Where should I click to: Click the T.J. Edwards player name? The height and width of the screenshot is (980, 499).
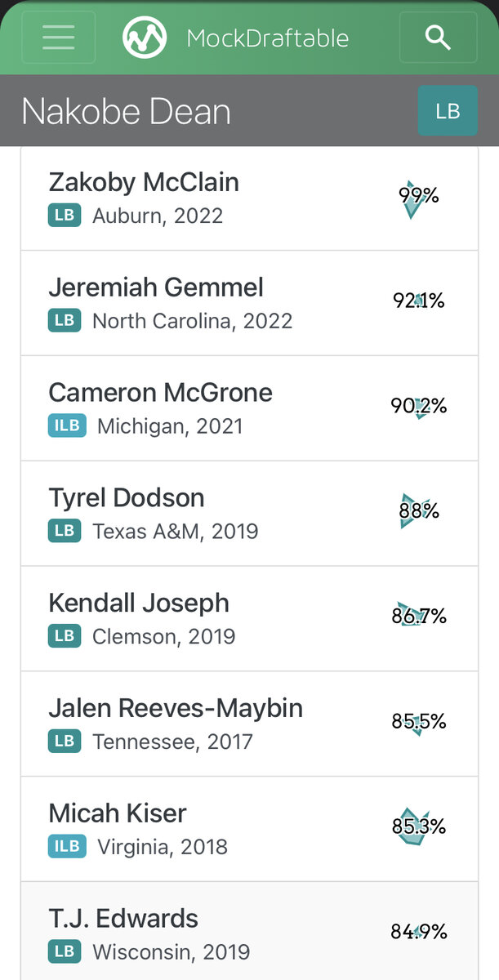pos(123,919)
